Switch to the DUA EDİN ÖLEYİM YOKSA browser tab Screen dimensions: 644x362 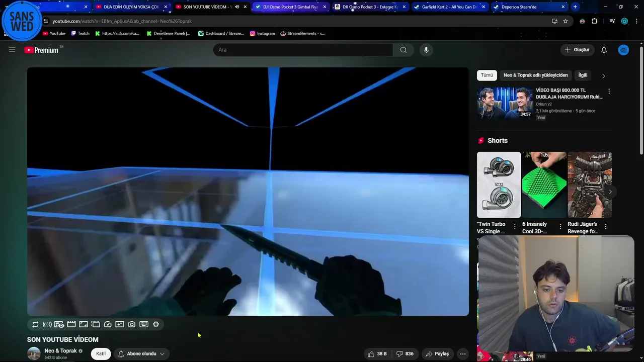(131, 7)
